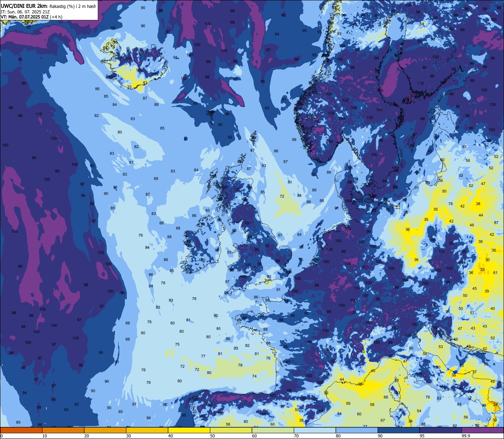The height and width of the screenshot is (439, 504).
Task: Click the value 59 over the Mediterranean
Action: coord(348,403)
